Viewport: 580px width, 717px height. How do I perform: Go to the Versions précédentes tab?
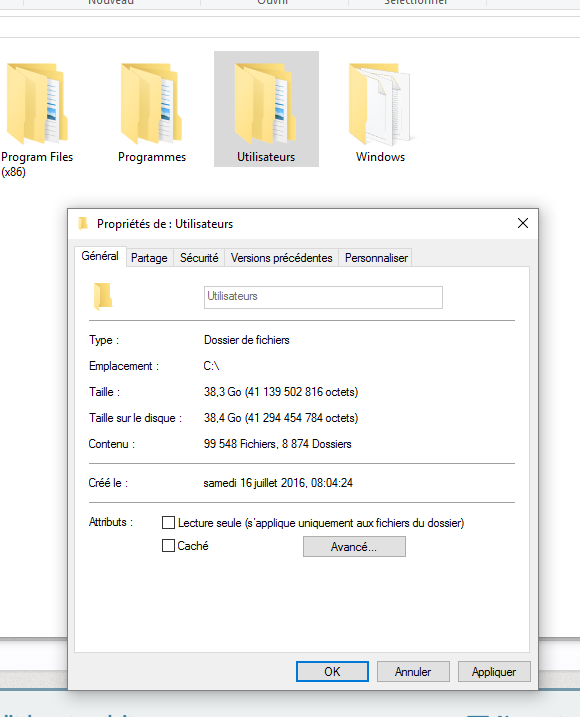point(281,258)
